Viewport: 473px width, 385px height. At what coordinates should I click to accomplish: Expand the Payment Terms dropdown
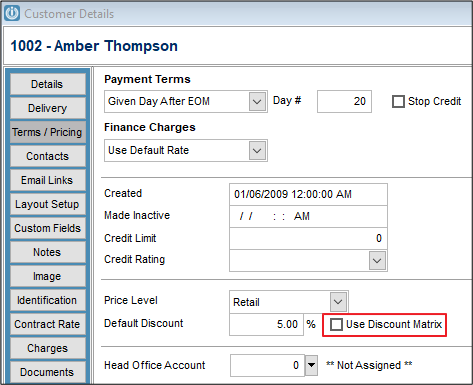tap(257, 101)
